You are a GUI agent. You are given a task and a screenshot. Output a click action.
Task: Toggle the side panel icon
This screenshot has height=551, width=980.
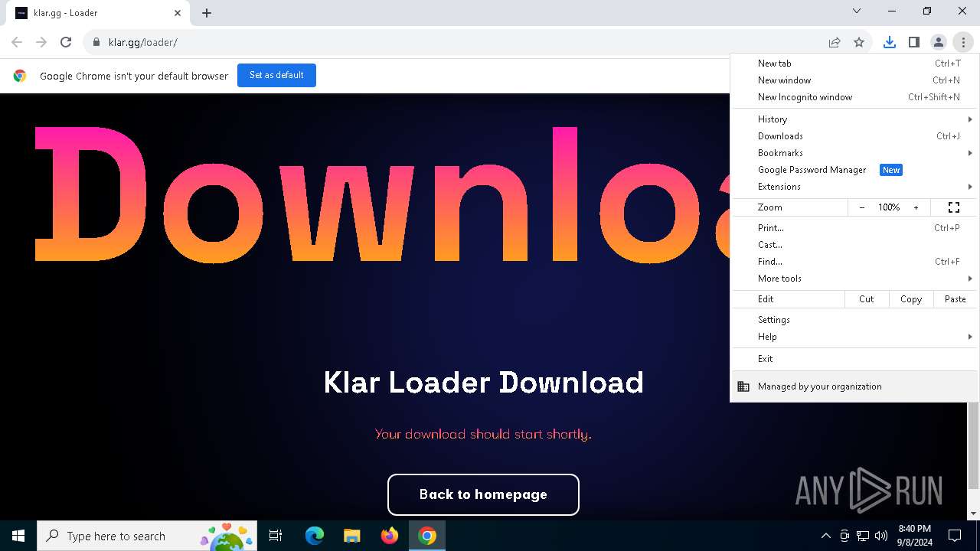click(x=913, y=42)
